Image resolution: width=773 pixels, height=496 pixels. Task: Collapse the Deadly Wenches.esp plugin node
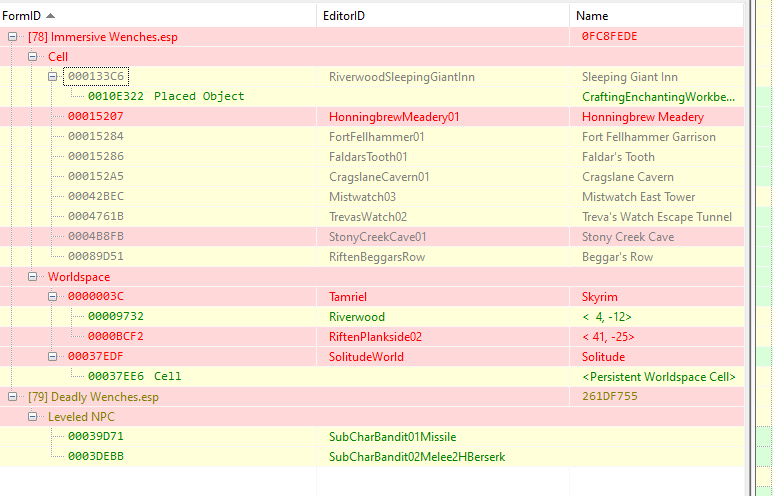click(12, 397)
